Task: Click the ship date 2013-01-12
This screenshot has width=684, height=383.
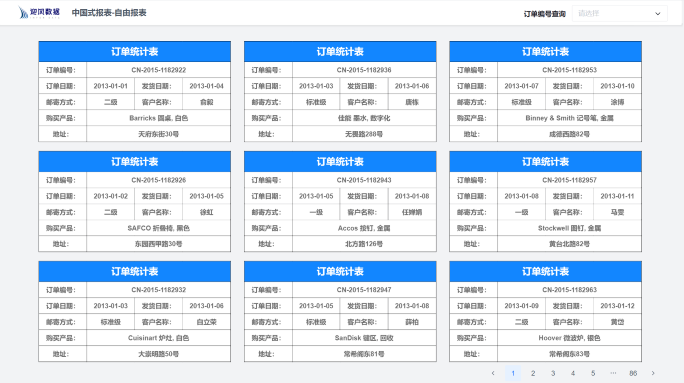Action: (x=618, y=306)
